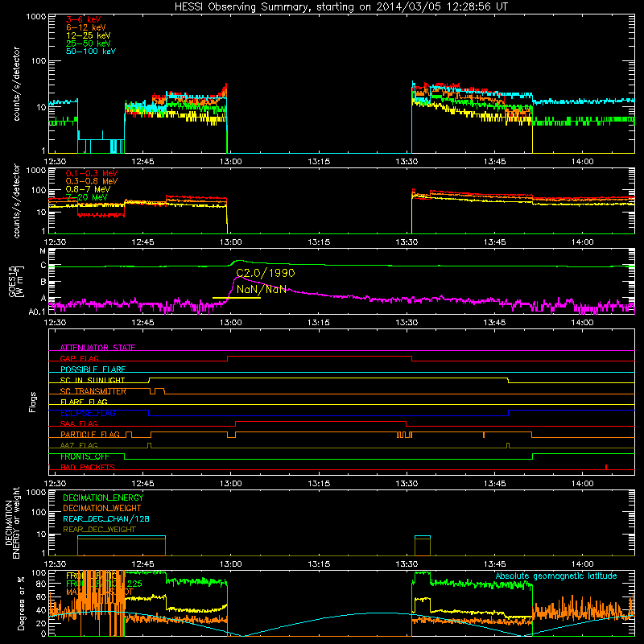Click the small decimation box near 13:30
Image resolution: width=644 pixels, height=644 pixels.
tap(423, 546)
